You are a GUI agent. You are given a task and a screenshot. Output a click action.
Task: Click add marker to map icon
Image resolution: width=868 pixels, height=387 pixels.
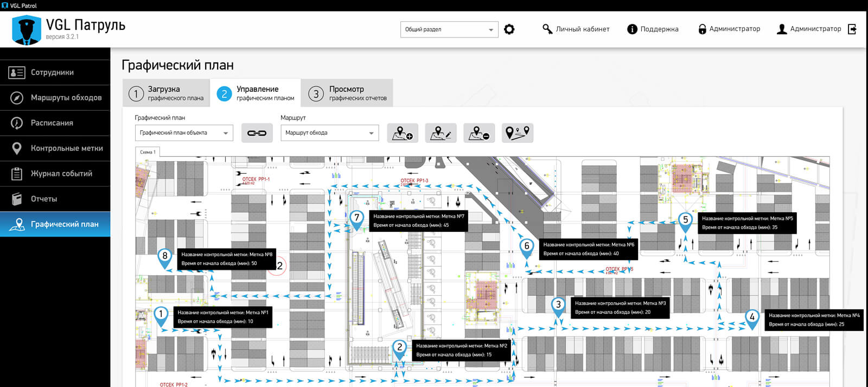pyautogui.click(x=403, y=133)
